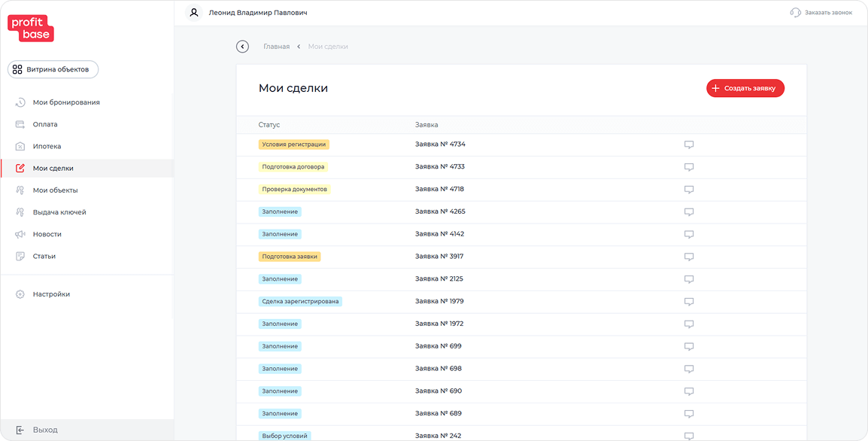Open comments for Заявка № 690
Image resolution: width=868 pixels, height=441 pixels.
(x=689, y=391)
